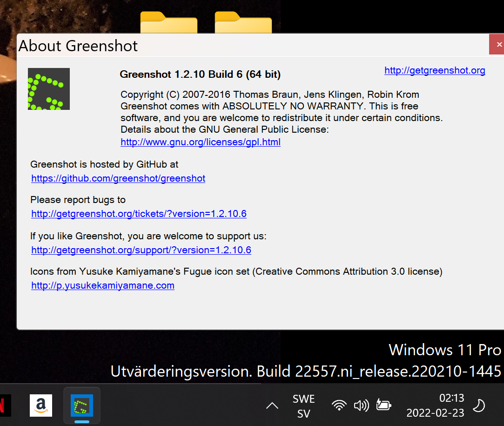The height and width of the screenshot is (426, 504).
Task: Close the About Greenshot dialog
Action: pos(498,44)
